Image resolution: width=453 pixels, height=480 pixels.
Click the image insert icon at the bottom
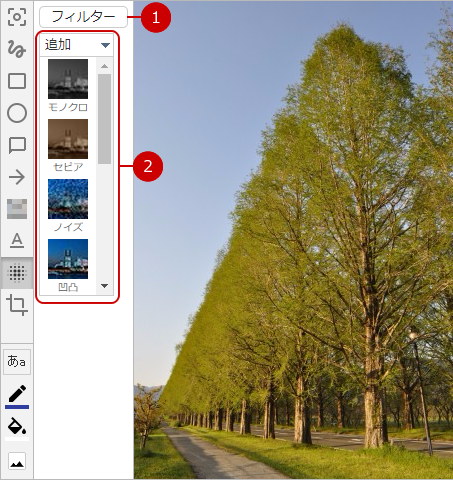(17, 462)
